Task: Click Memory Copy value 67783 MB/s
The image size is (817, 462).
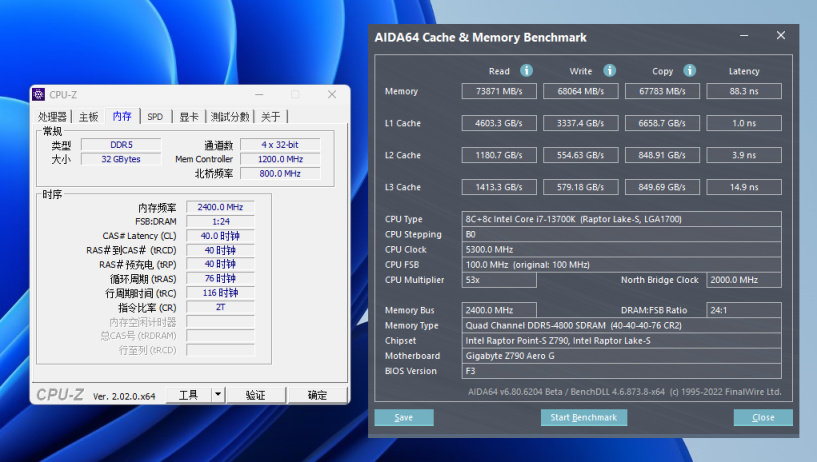Action: tap(662, 91)
